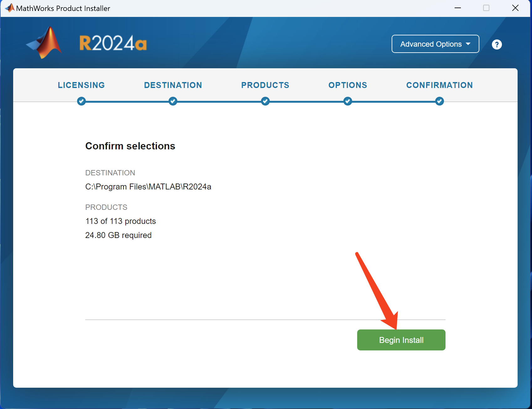Select the Options step checkmark marker

pyautogui.click(x=347, y=101)
